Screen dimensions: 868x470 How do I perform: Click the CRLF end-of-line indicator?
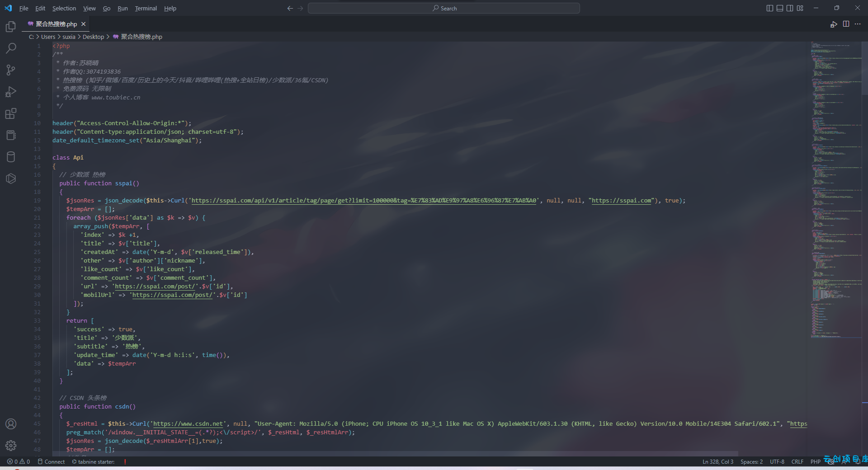point(797,462)
